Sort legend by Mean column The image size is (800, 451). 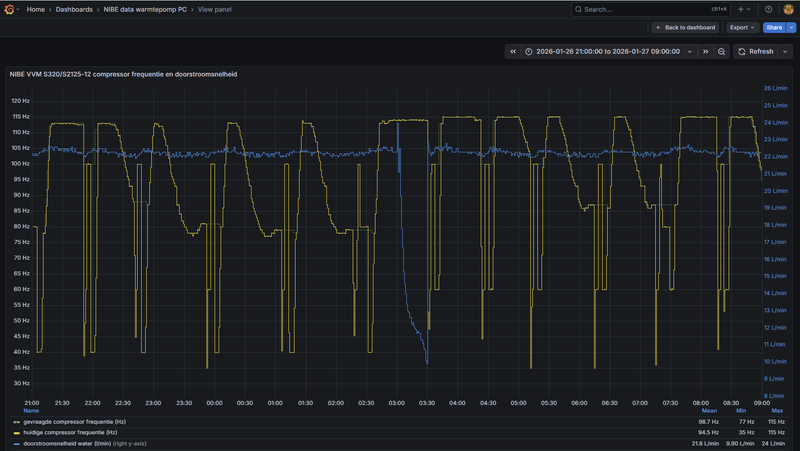709,411
